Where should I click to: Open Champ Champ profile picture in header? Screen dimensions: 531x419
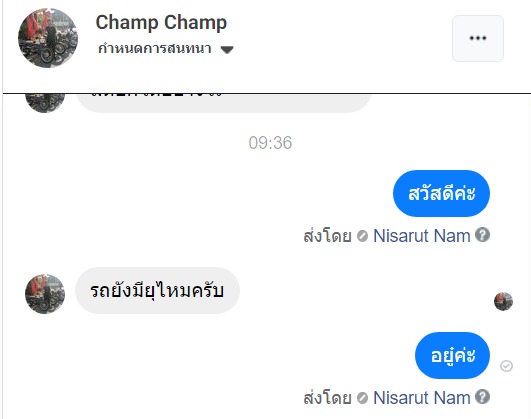pos(48,38)
